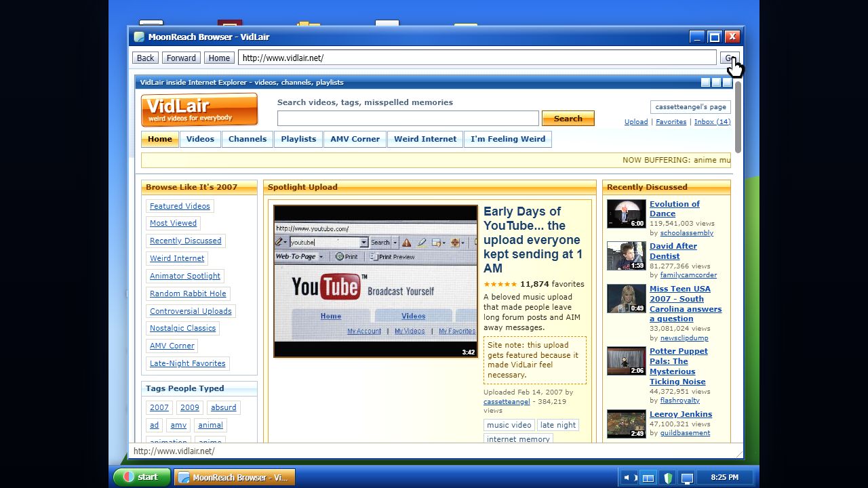The width and height of the screenshot is (868, 488).
Task: Open Featured Videos sidebar link
Action: (x=180, y=206)
